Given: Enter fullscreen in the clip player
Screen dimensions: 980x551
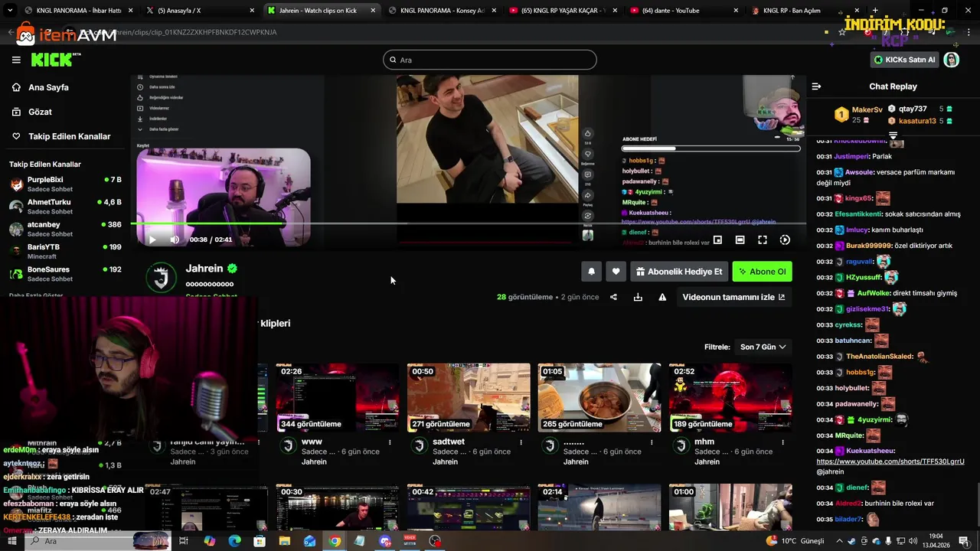Looking at the screenshot, I should pyautogui.click(x=763, y=240).
